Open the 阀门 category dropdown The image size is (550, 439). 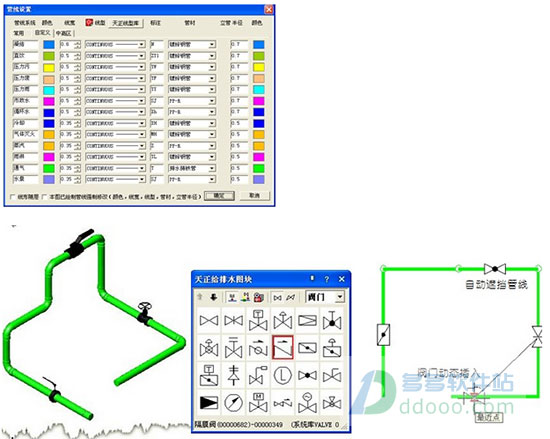[339, 297]
